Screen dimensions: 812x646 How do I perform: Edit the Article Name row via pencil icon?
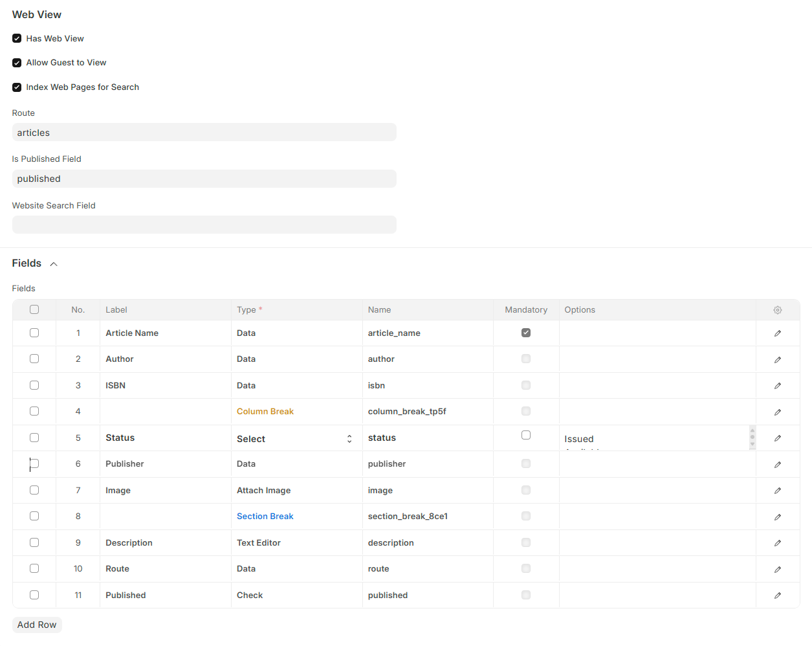pyautogui.click(x=777, y=333)
